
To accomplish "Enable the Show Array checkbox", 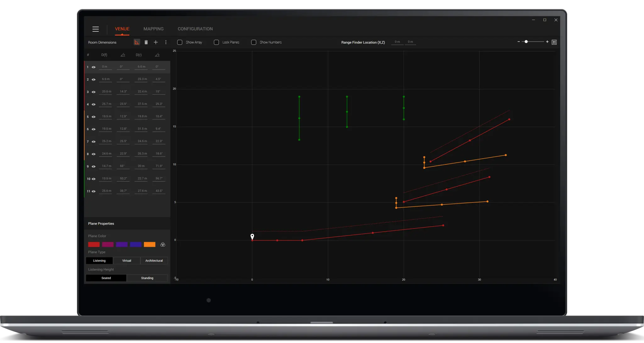I will tap(180, 42).
